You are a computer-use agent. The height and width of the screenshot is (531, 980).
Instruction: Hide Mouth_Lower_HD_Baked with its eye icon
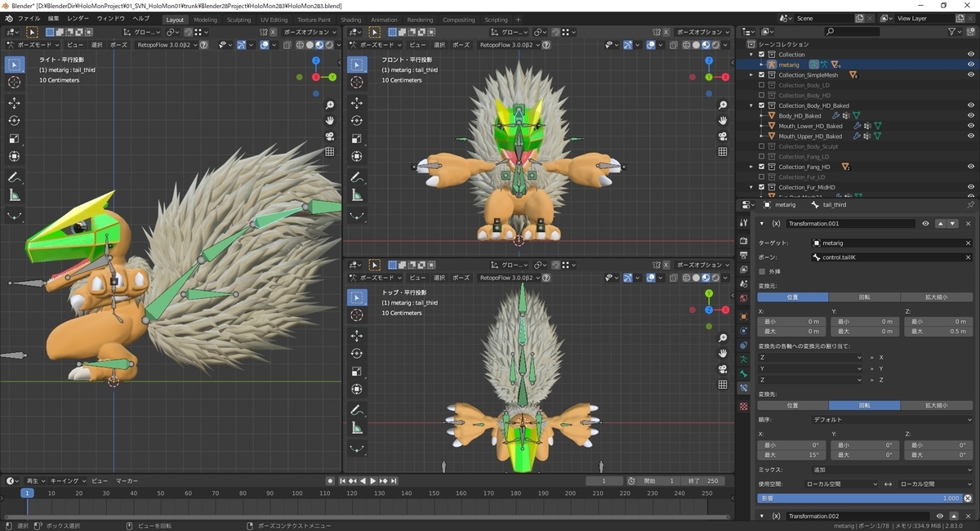(x=971, y=126)
